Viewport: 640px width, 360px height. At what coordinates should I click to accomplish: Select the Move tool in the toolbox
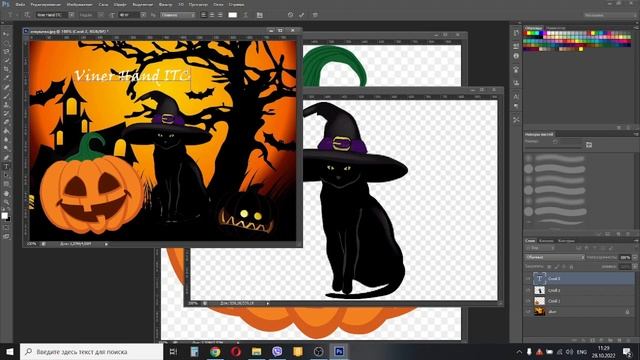click(x=6, y=34)
